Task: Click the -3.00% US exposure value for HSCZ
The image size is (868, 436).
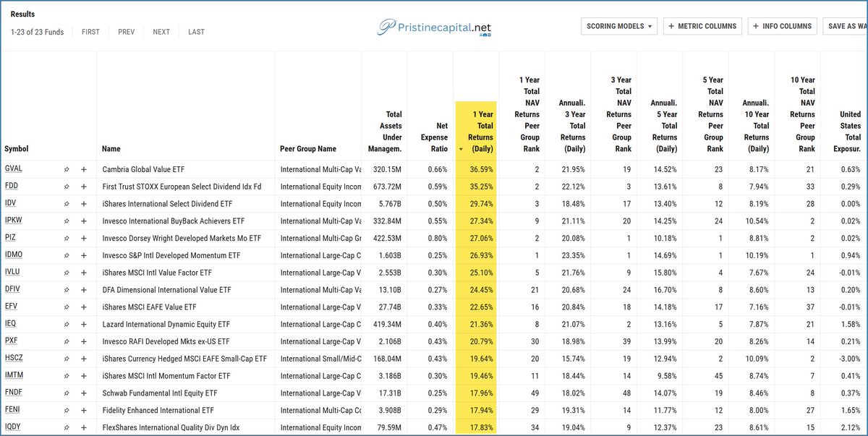Action: point(849,359)
